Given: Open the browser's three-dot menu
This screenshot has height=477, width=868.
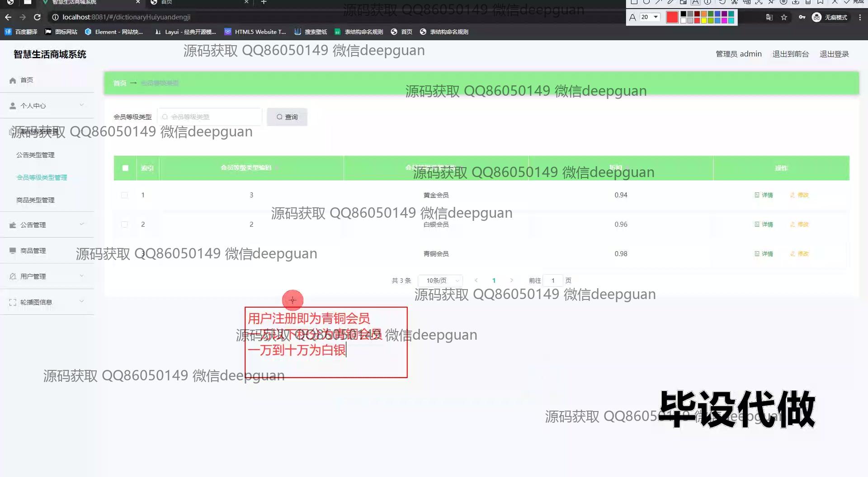Looking at the screenshot, I should click(x=859, y=17).
